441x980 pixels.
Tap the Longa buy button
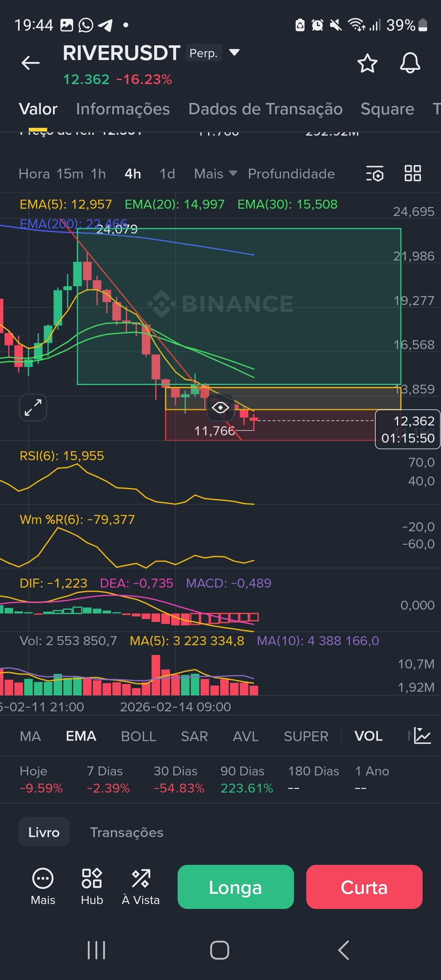(236, 887)
